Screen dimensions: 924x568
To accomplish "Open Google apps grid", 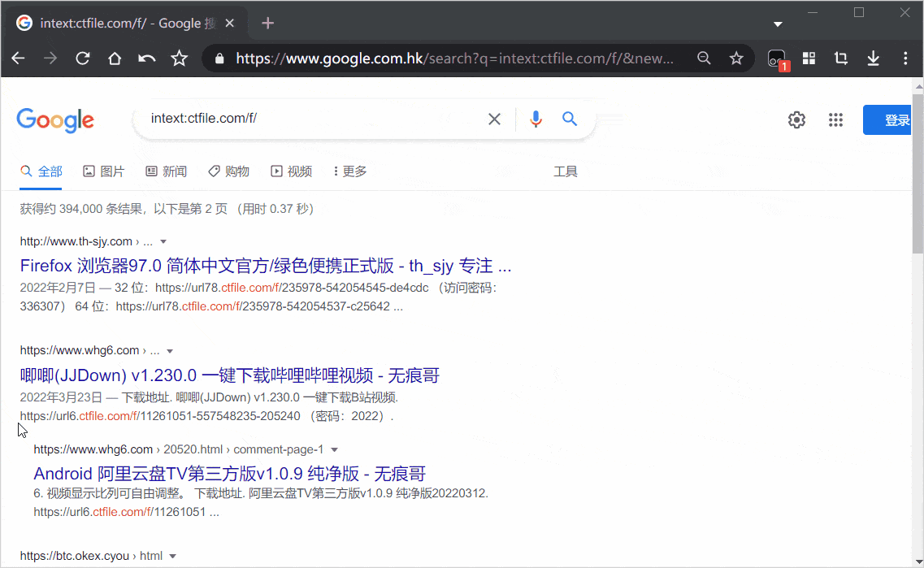I will click(835, 120).
